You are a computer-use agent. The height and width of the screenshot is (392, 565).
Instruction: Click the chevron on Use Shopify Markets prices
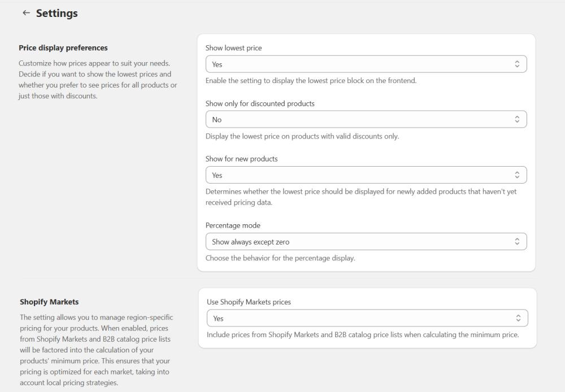point(518,318)
